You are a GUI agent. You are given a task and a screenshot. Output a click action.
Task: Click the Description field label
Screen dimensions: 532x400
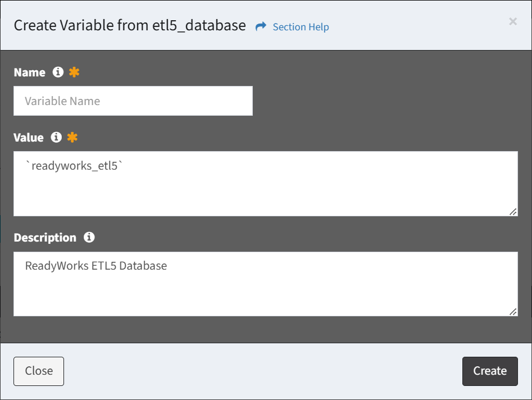tap(45, 238)
